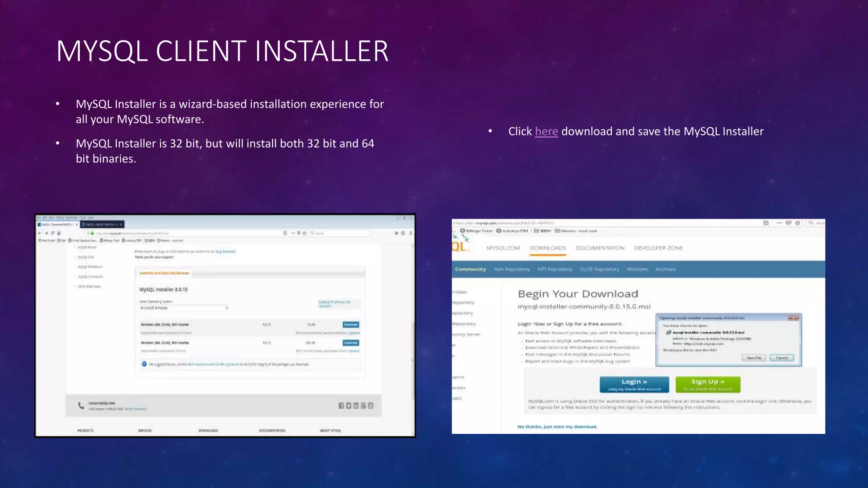Select Community in the blue sub-navigation bar
This screenshot has height=488, width=868.
coord(470,269)
